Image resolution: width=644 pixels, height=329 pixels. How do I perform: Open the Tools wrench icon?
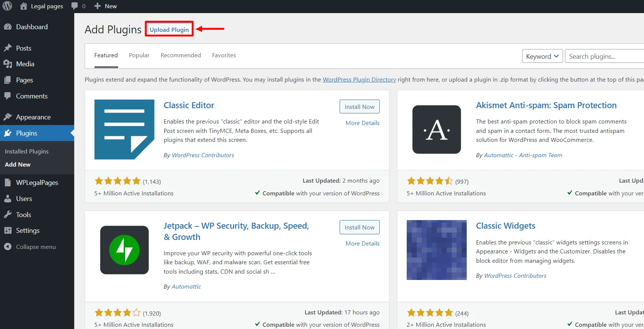pos(7,215)
